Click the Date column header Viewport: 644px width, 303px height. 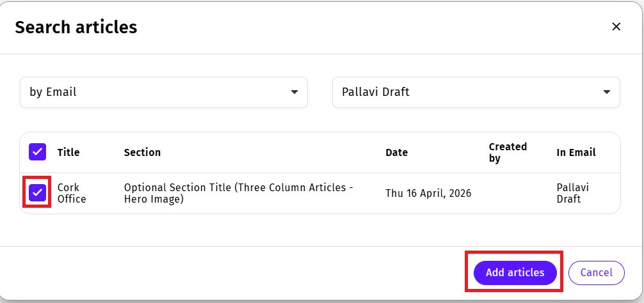point(396,152)
